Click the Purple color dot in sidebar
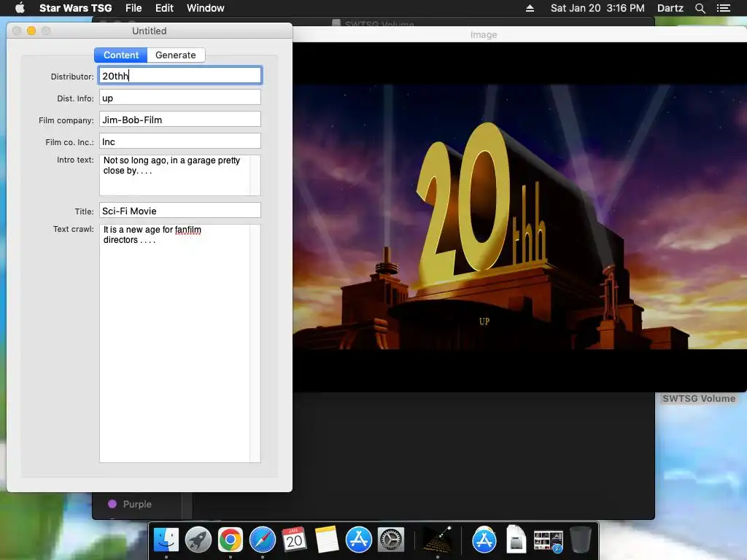Viewport: 747px width, 560px height. tap(112, 504)
